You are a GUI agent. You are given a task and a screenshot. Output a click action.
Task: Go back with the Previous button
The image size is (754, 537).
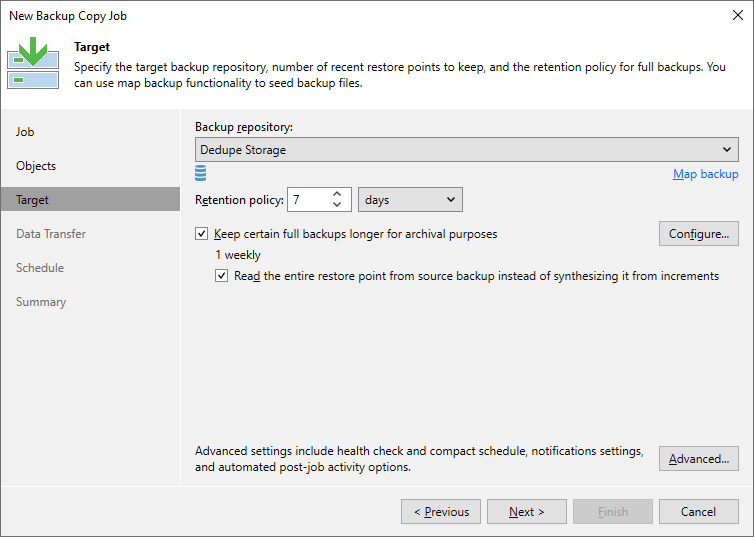click(x=441, y=512)
